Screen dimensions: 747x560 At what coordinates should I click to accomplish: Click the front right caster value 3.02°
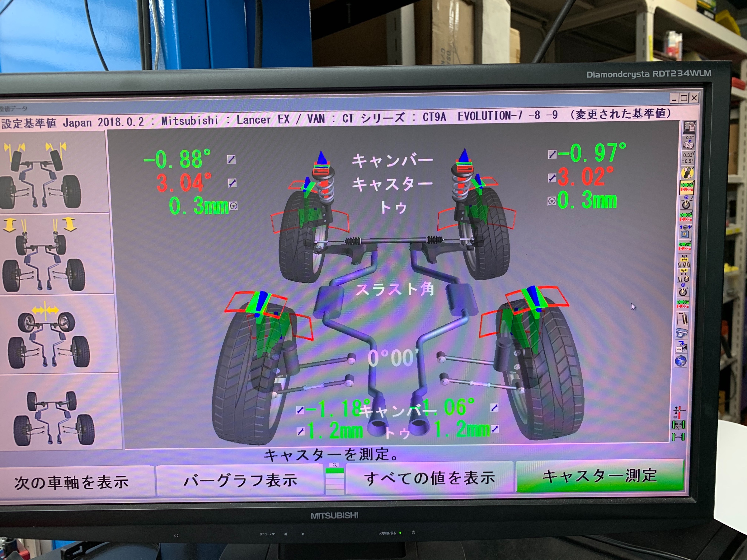pyautogui.click(x=585, y=176)
